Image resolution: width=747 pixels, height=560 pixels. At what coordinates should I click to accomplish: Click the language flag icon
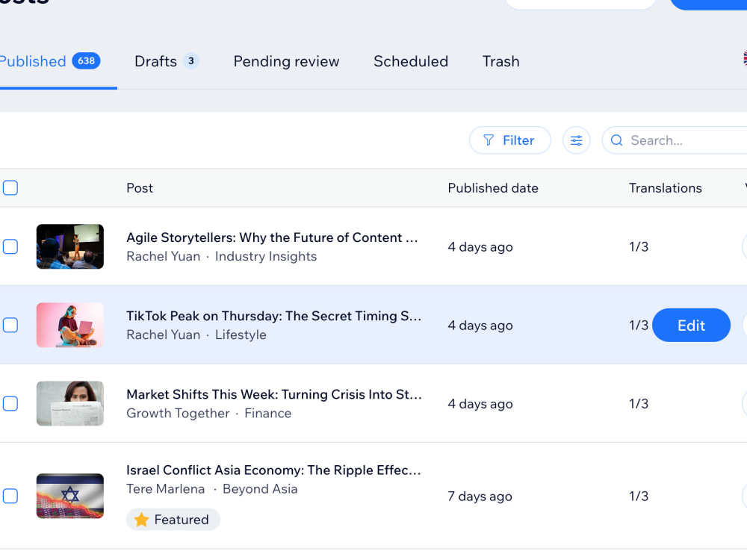(745, 58)
